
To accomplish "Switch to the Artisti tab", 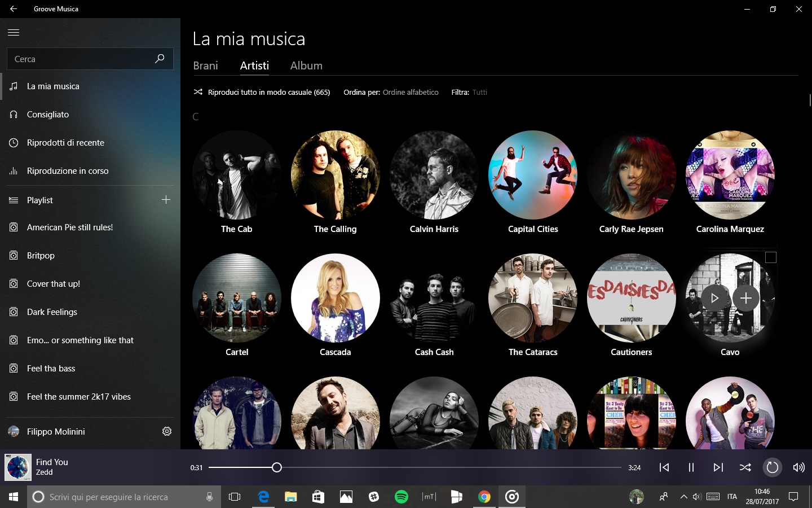I will tap(254, 65).
